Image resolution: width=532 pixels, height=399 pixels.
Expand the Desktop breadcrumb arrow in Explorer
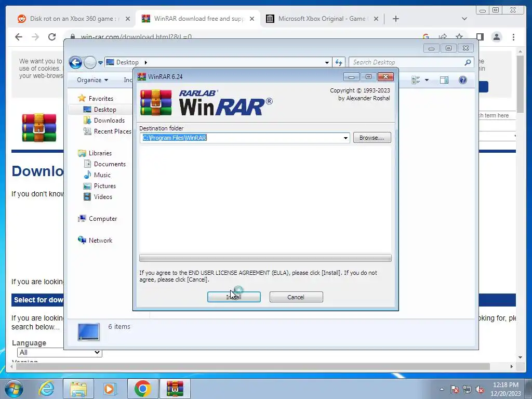point(146,62)
